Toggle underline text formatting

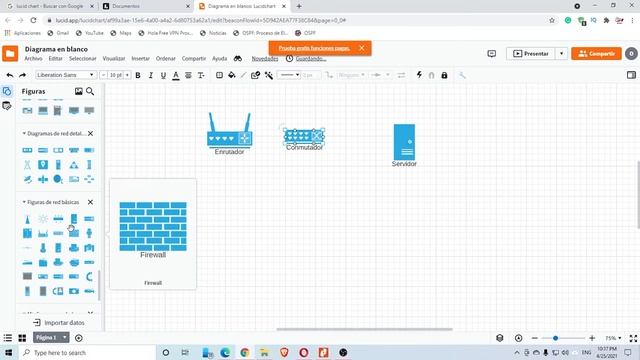pyautogui.click(x=163, y=75)
